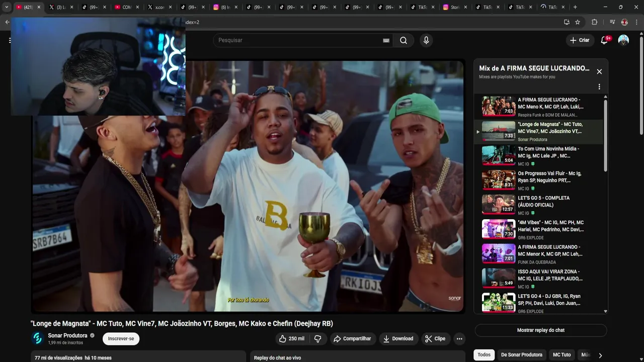The width and height of the screenshot is (644, 362).
Task: Play To Com Uma Novinha Mídia thumbnail
Action: pos(499,155)
